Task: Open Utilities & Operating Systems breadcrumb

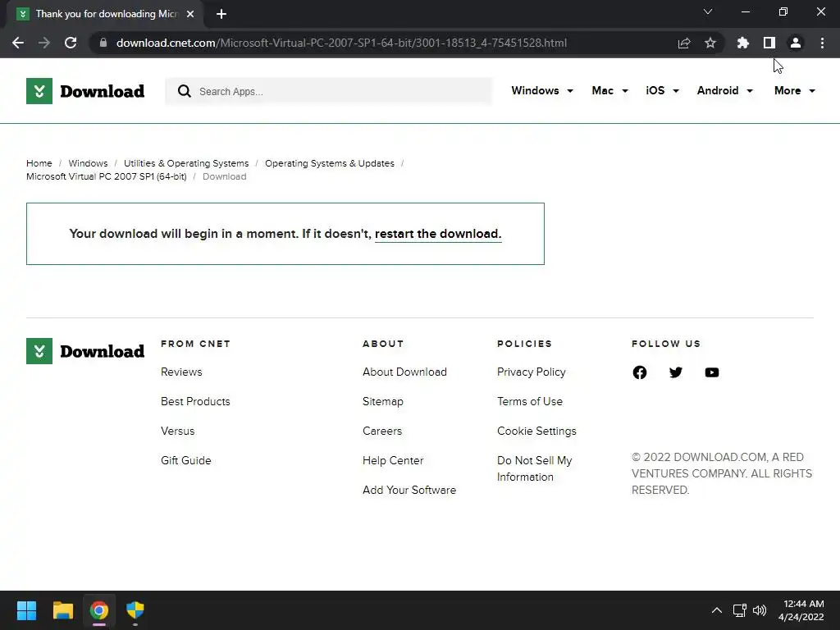Action: [x=186, y=163]
